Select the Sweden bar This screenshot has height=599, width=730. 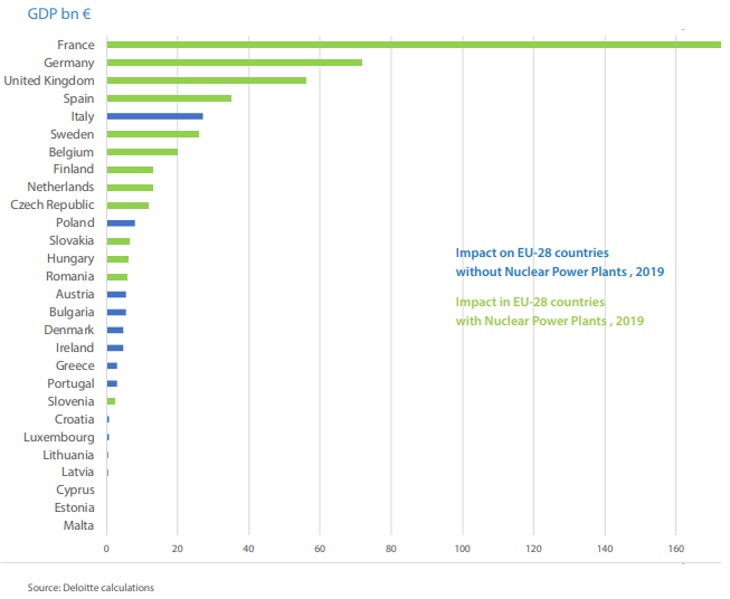pyautogui.click(x=153, y=134)
